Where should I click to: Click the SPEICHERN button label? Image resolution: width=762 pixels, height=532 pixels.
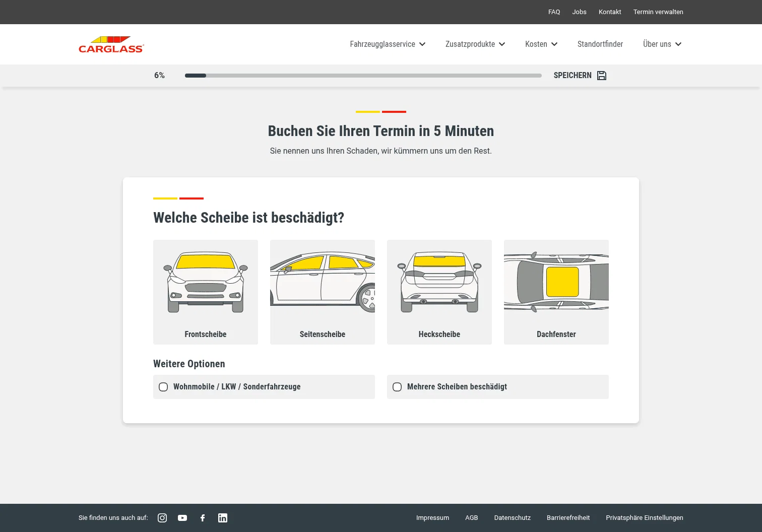click(x=573, y=76)
